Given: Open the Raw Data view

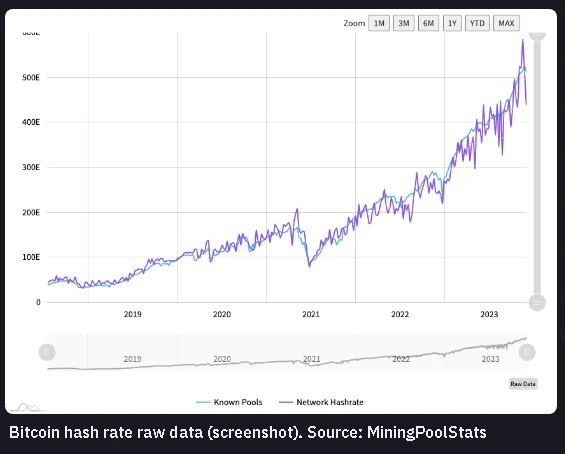Looking at the screenshot, I should (523, 384).
